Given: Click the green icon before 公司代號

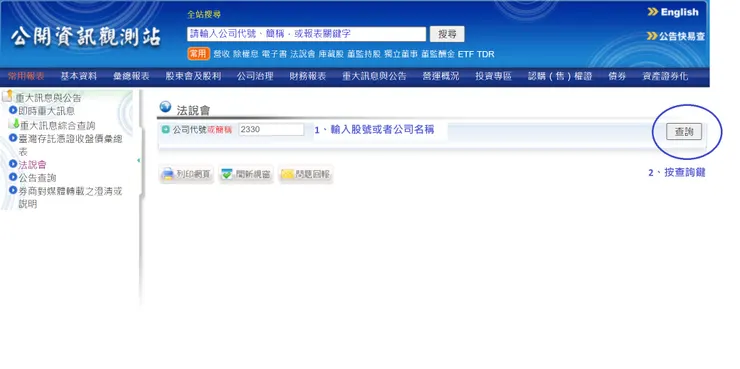Looking at the screenshot, I should (165, 129).
